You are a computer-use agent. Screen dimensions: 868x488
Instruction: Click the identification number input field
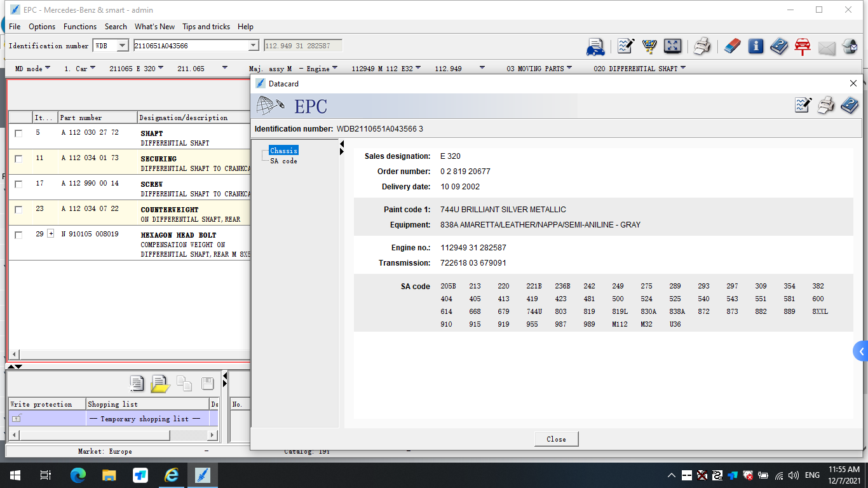pos(189,46)
